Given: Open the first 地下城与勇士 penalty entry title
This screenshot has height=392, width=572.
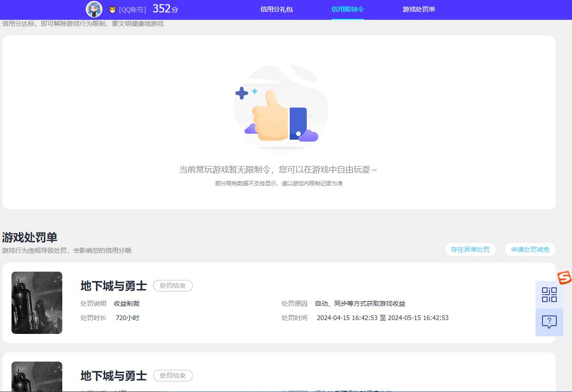Looking at the screenshot, I should tap(113, 285).
